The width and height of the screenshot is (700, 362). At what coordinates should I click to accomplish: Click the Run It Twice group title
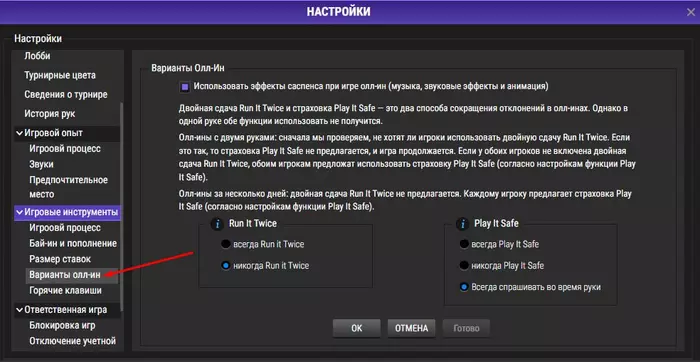[x=253, y=223]
